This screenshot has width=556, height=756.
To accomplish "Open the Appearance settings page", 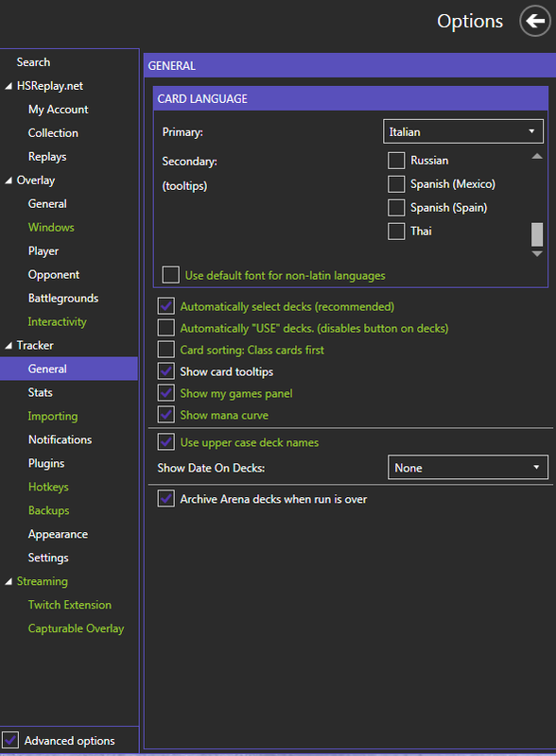I will coord(58,534).
